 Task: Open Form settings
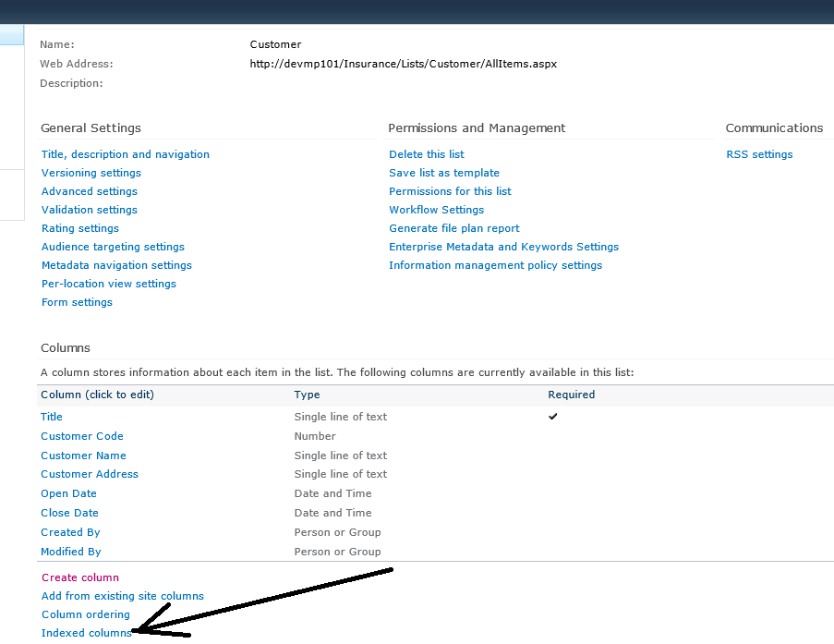(x=76, y=302)
